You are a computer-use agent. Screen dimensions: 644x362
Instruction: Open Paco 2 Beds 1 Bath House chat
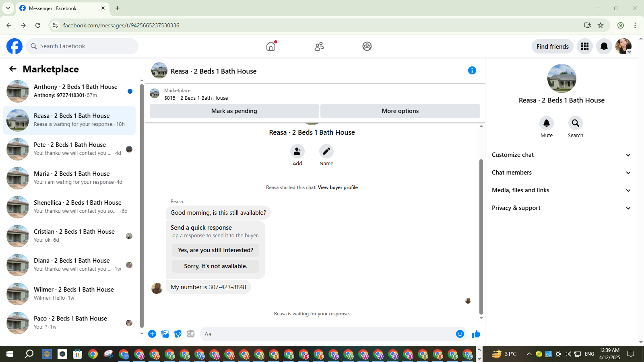70,323
